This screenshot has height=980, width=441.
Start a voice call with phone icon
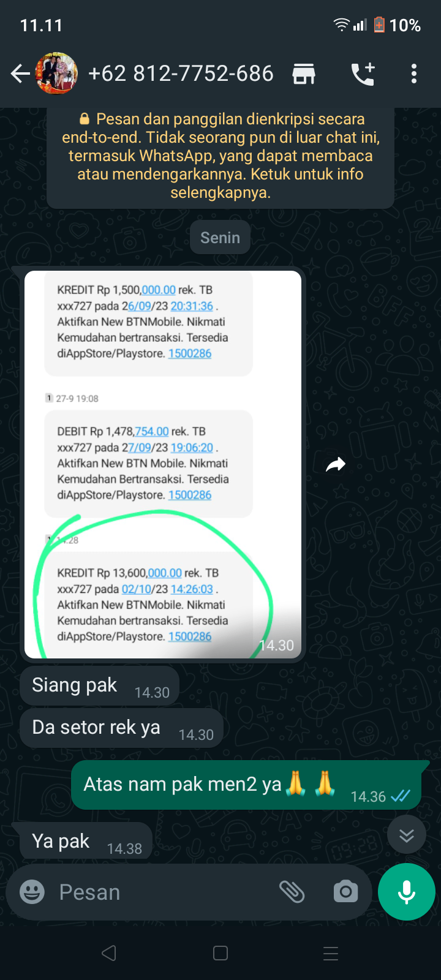[x=363, y=74]
